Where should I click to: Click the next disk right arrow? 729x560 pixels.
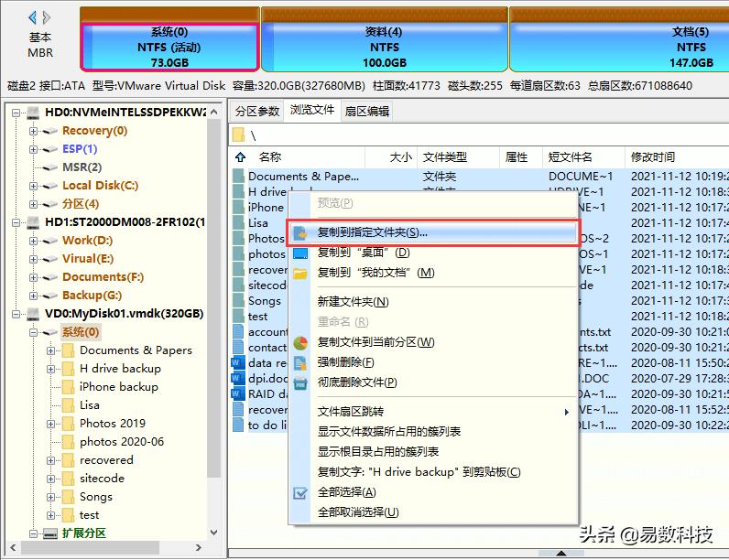47,17
